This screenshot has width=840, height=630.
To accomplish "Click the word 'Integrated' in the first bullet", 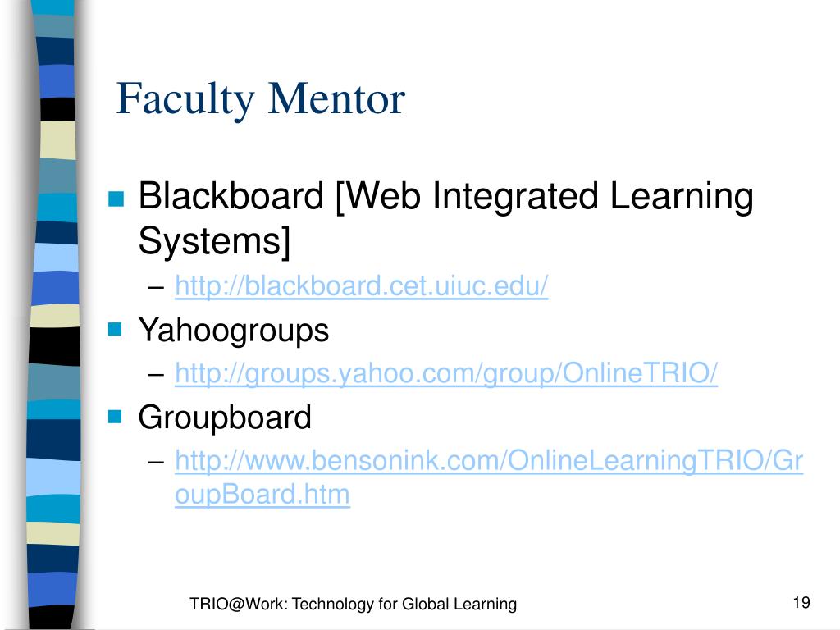I will (x=515, y=195).
